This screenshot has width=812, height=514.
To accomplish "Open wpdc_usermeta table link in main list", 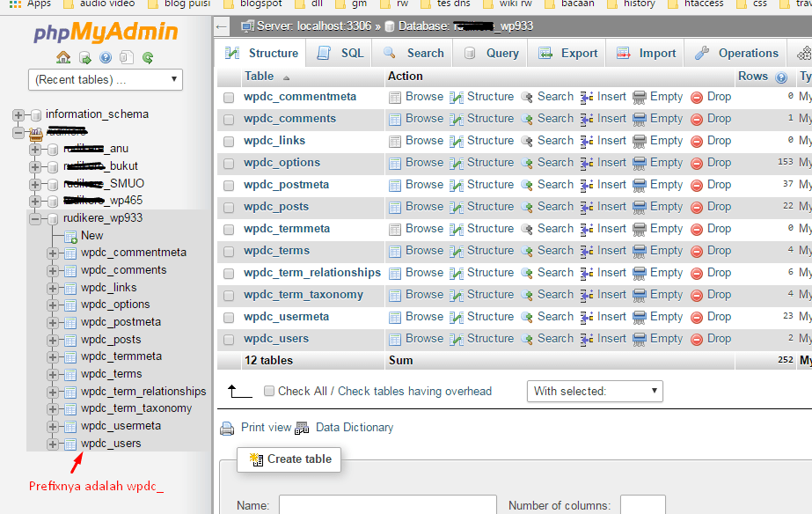I will tap(287, 317).
